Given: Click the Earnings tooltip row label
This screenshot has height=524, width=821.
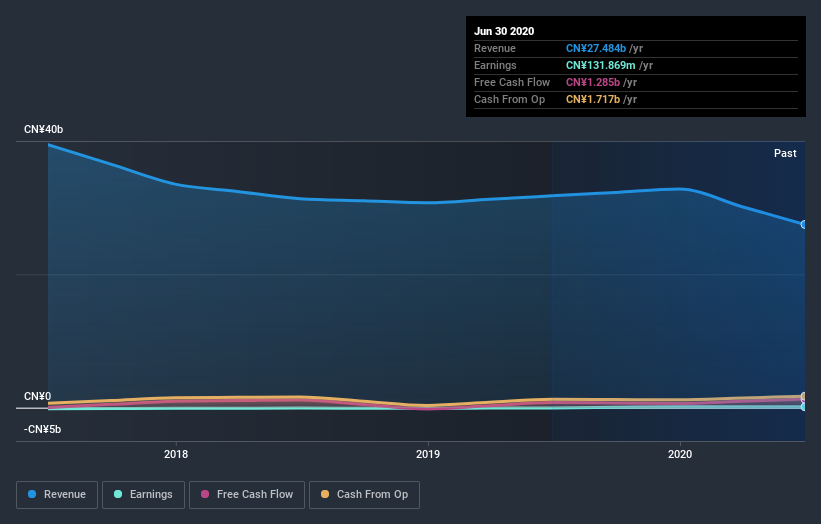Looking at the screenshot, I should (495, 65).
